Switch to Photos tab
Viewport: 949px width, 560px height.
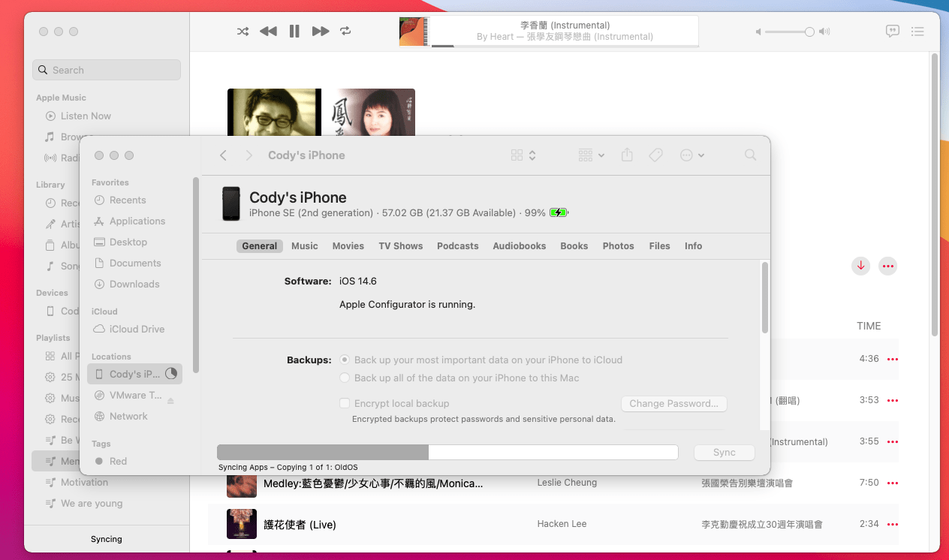[619, 246]
